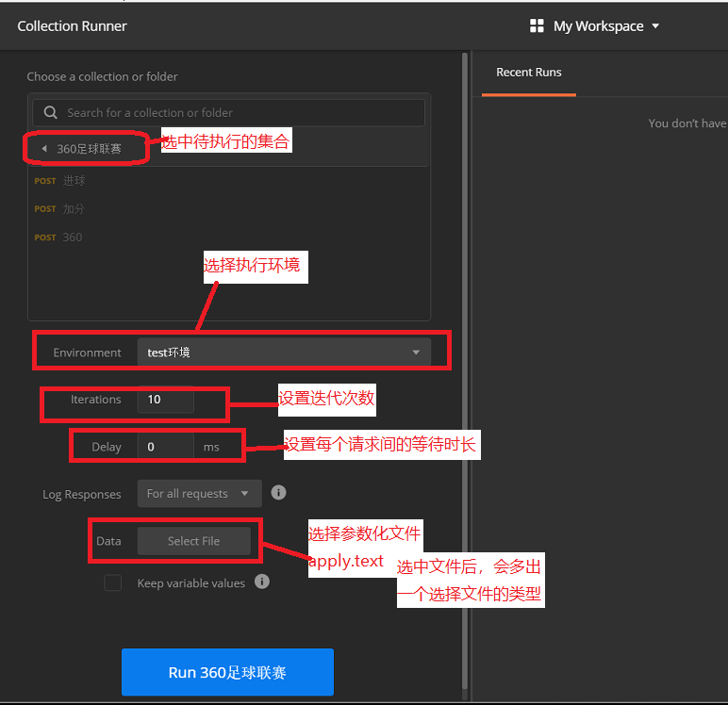Open the Log Responses dropdown

pos(200,493)
